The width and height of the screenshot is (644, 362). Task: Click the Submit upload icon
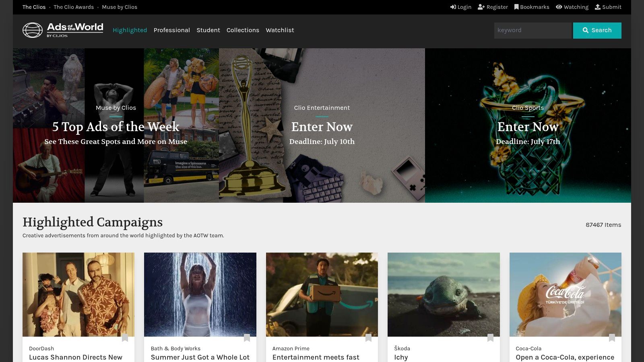598,7
